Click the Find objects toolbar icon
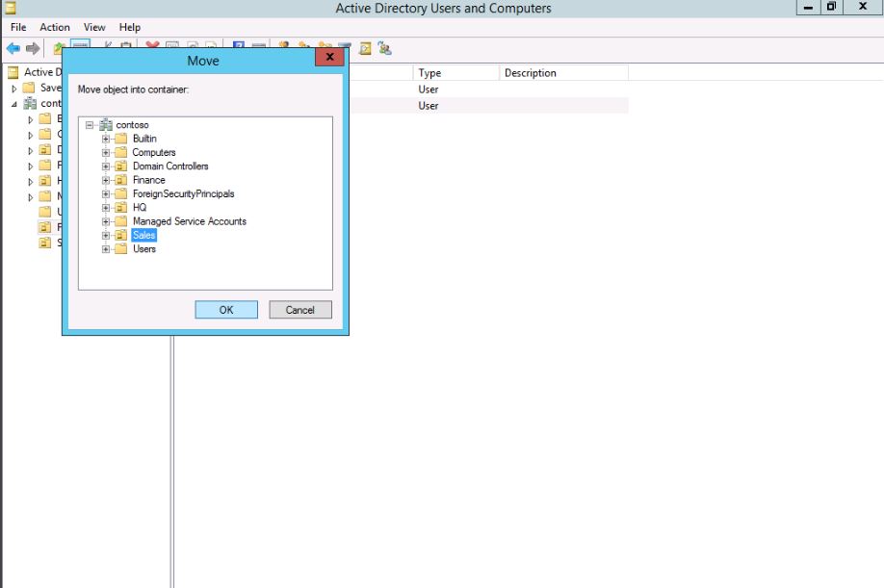 (365, 48)
